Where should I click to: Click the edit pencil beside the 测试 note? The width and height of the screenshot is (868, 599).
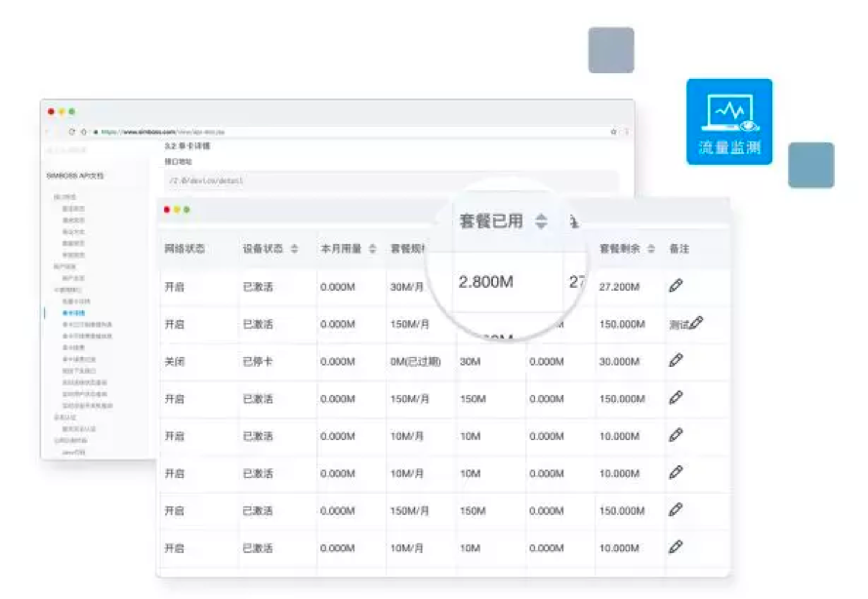[x=696, y=323]
